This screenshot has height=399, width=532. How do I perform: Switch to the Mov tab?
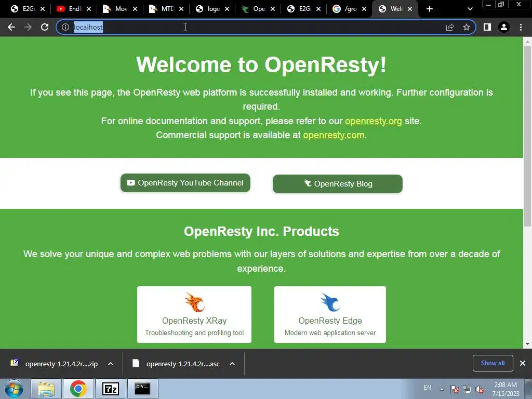(x=116, y=9)
